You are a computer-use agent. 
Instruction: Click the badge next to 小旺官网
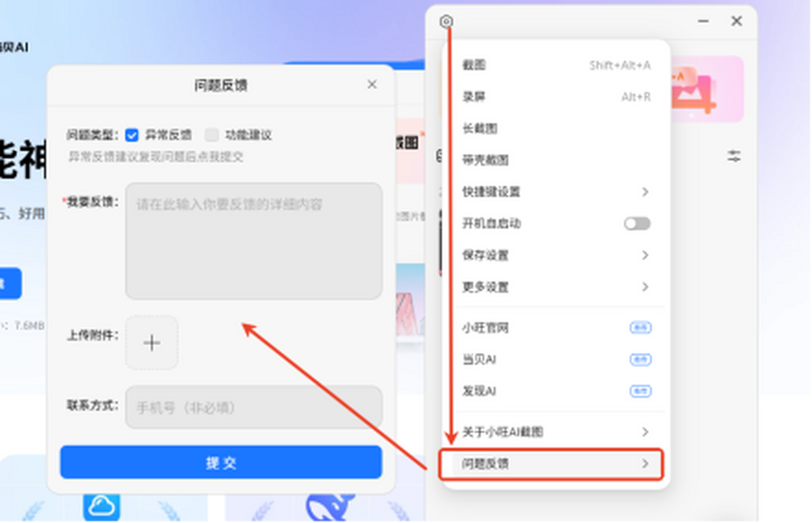point(640,328)
